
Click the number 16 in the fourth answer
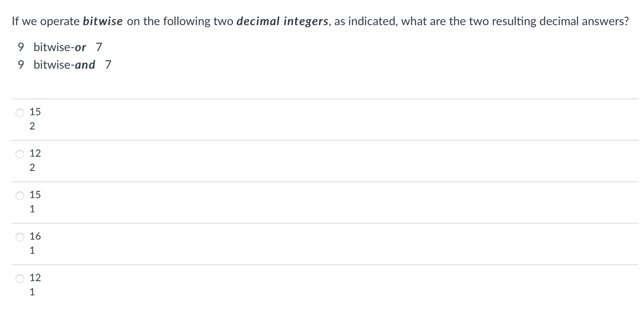35,237
